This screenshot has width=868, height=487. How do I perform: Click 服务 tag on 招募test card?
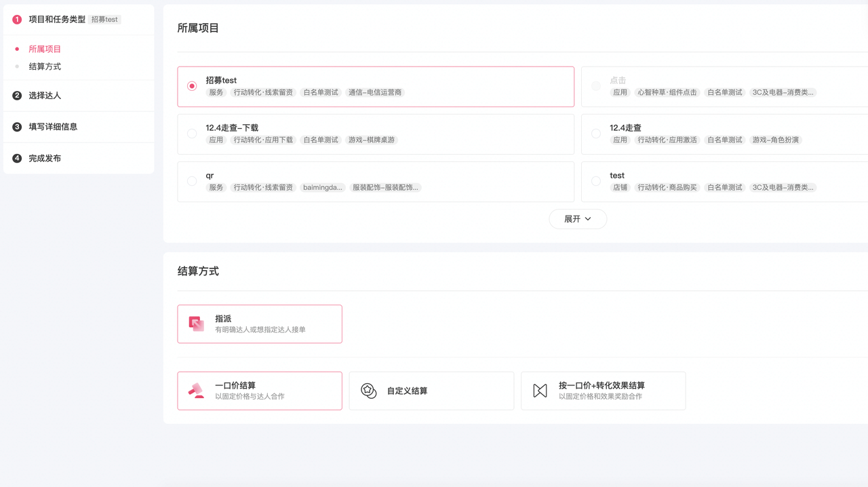click(x=216, y=92)
